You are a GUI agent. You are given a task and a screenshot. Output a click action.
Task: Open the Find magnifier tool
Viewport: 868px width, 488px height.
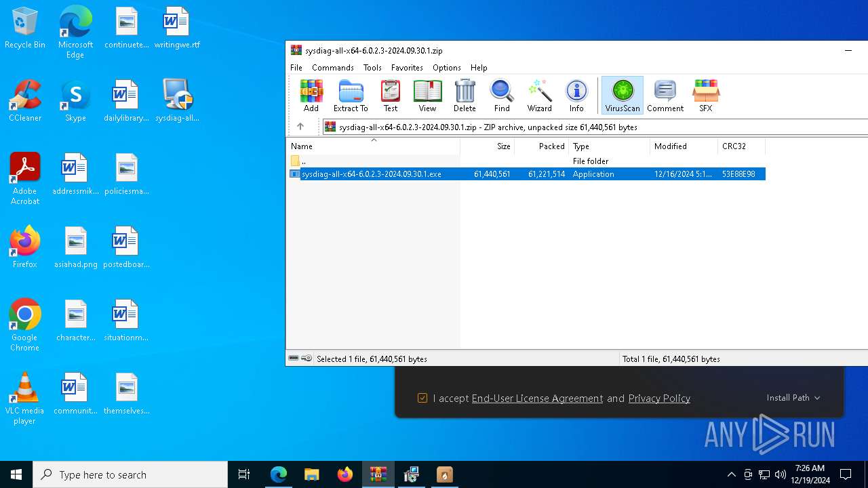502,96
